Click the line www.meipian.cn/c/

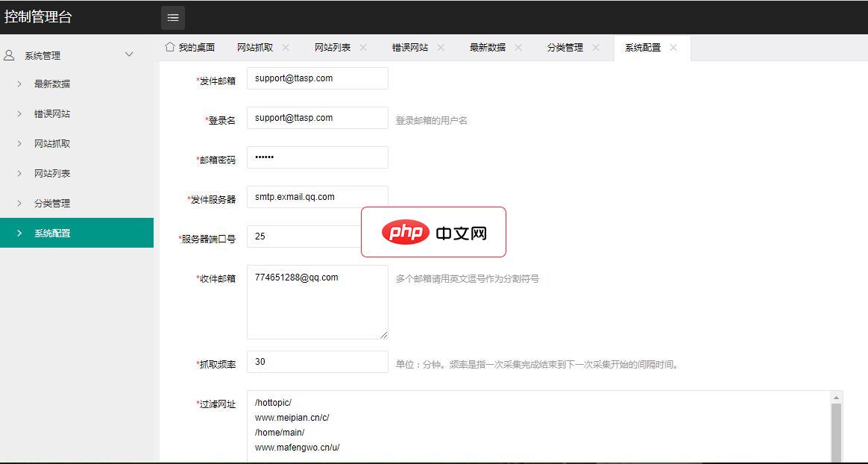(x=292, y=418)
